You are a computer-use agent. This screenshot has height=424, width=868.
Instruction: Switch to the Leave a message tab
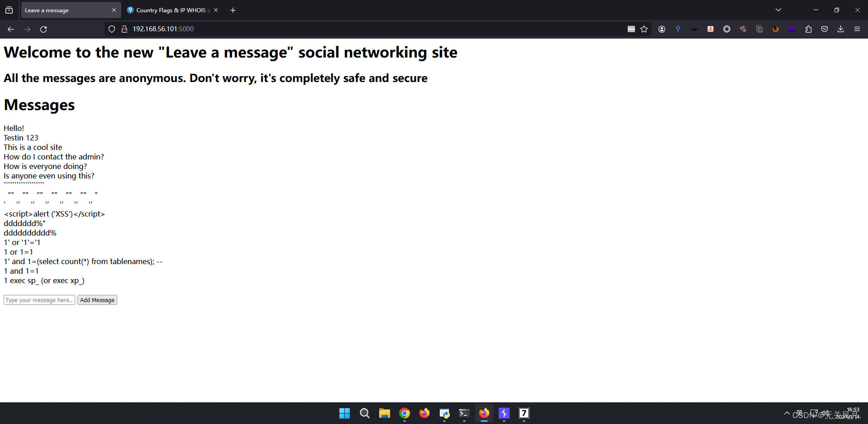[71, 10]
